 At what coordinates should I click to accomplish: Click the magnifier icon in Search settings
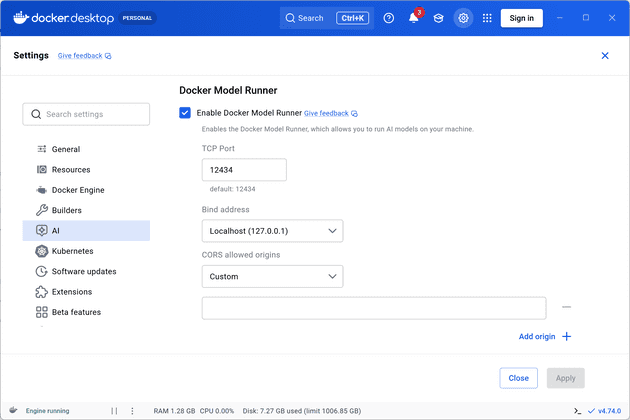[36, 114]
